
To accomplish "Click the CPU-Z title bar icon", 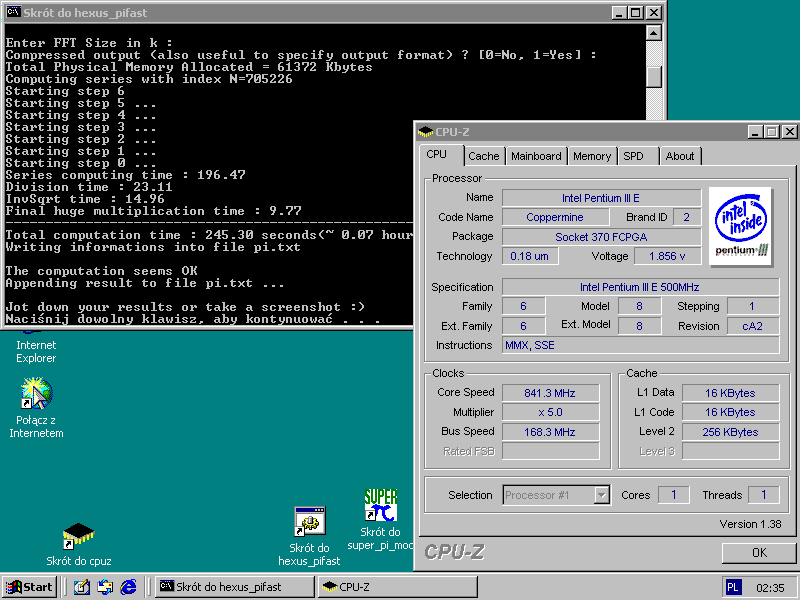I will (x=425, y=132).
